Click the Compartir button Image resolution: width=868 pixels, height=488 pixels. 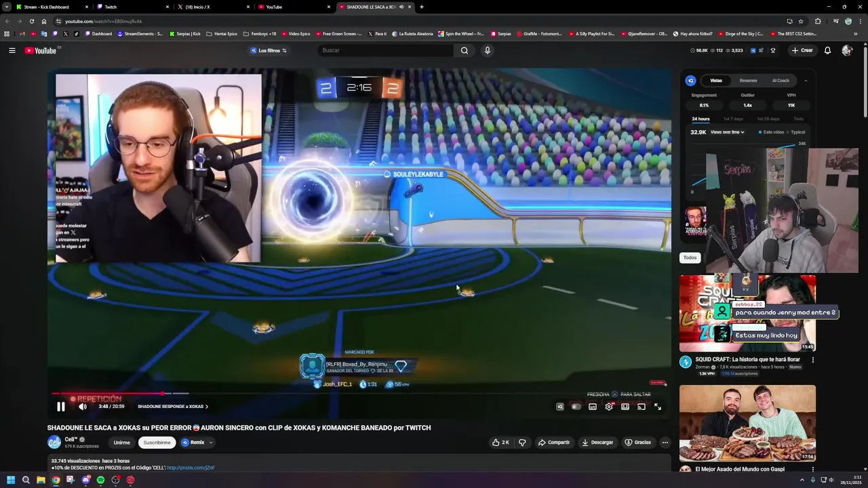pos(554,443)
